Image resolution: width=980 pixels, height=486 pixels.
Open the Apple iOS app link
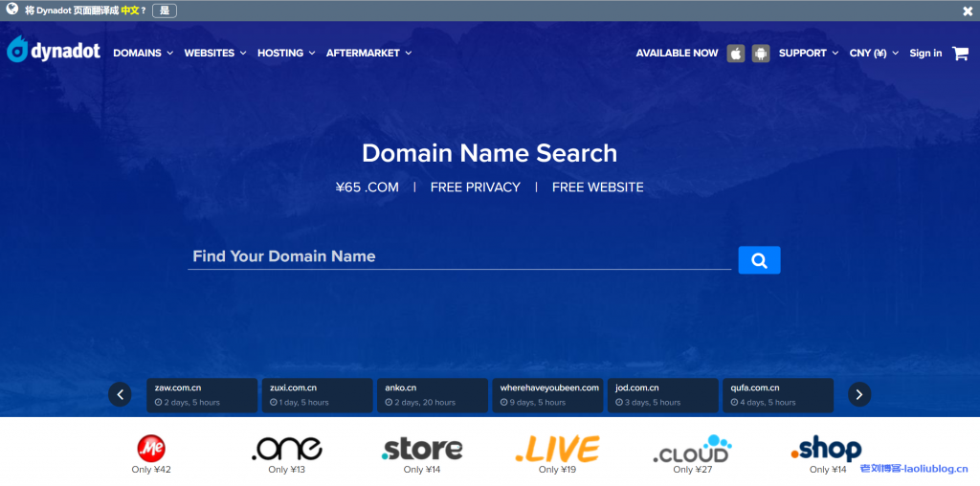click(x=736, y=54)
